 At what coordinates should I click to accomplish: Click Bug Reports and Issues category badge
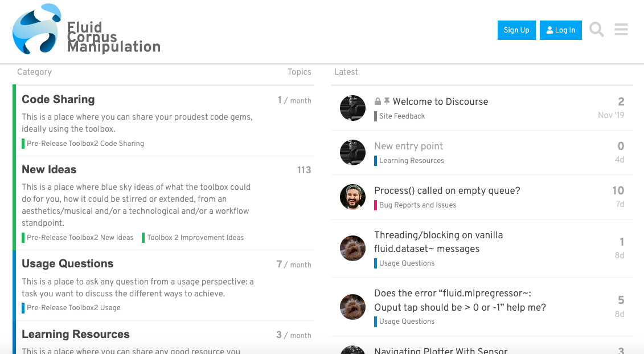[x=415, y=205]
